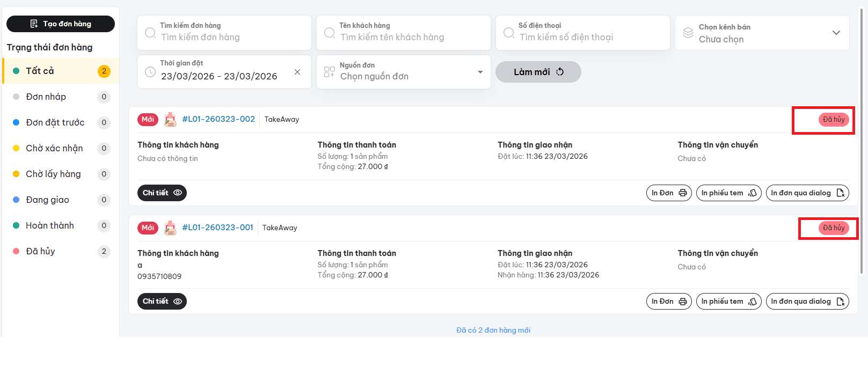The height and width of the screenshot is (381, 868).
Task: Click the chevron in Chọn kênh bán
Action: (836, 33)
